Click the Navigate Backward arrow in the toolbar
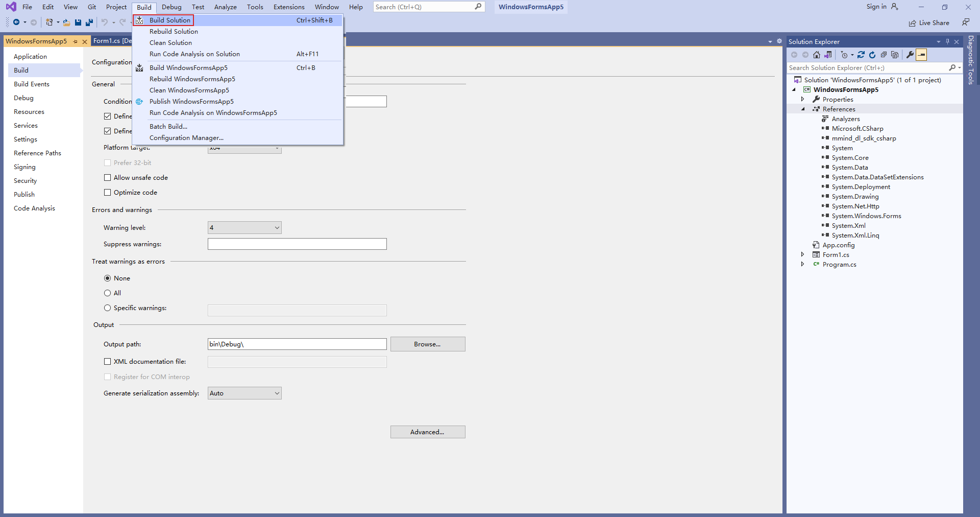Image resolution: width=980 pixels, height=517 pixels. coord(16,22)
